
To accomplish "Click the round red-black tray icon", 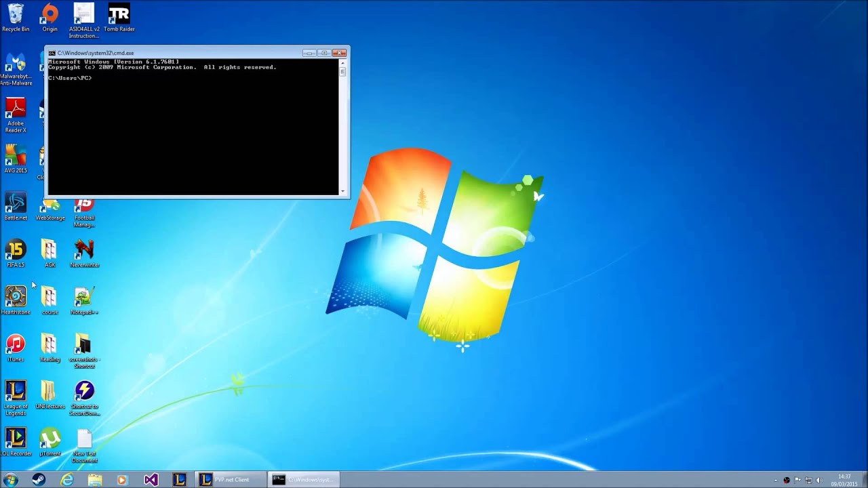I will pos(787,481).
